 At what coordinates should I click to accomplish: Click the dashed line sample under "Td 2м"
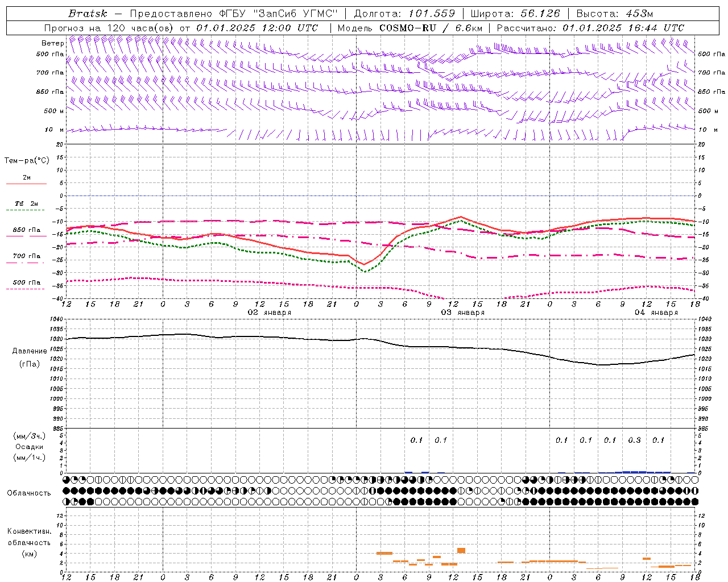26,210
